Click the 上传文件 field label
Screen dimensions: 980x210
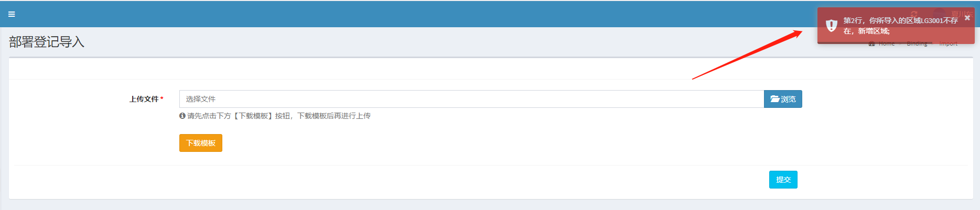pos(144,99)
